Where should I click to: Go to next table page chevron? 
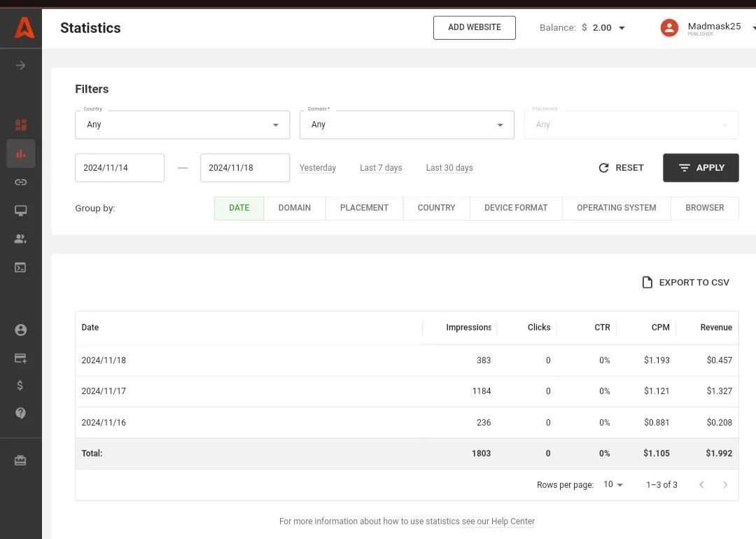pyautogui.click(x=725, y=485)
